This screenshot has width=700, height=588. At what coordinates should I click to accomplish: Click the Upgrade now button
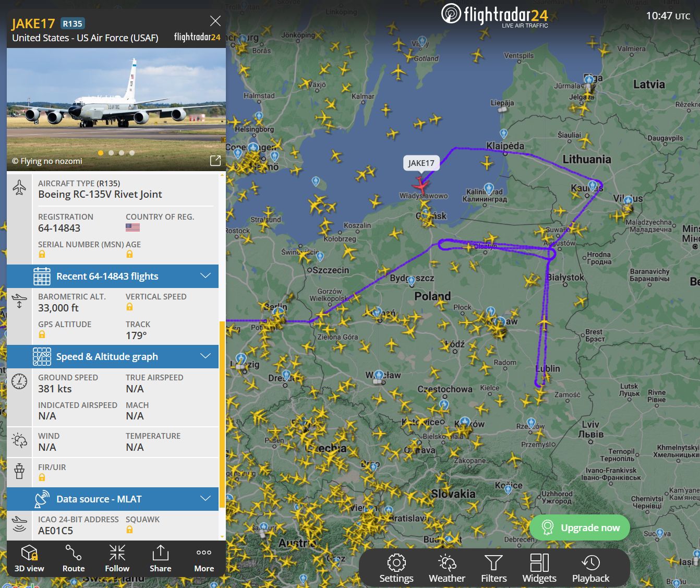[580, 527]
